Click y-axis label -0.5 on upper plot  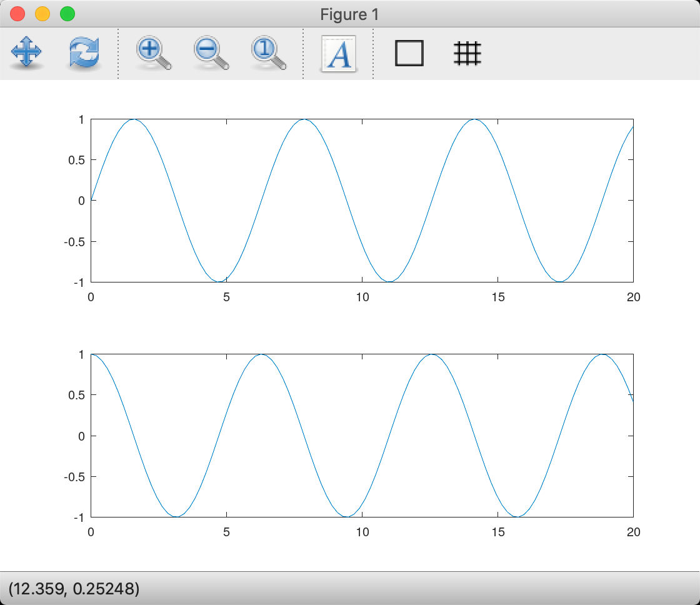tap(74, 241)
